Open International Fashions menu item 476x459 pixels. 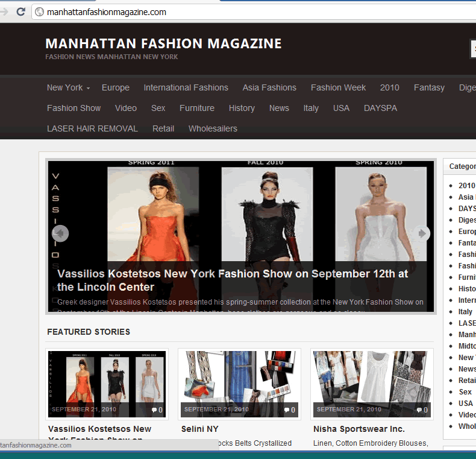coord(186,87)
